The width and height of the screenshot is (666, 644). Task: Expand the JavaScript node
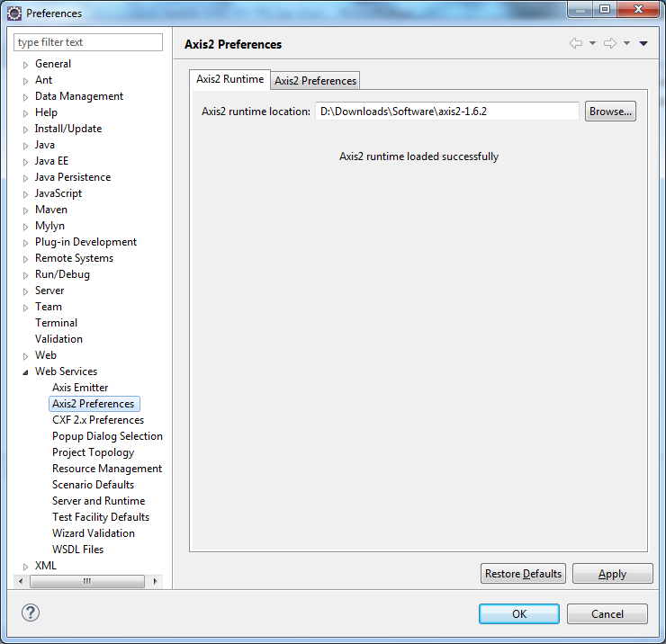click(25, 194)
